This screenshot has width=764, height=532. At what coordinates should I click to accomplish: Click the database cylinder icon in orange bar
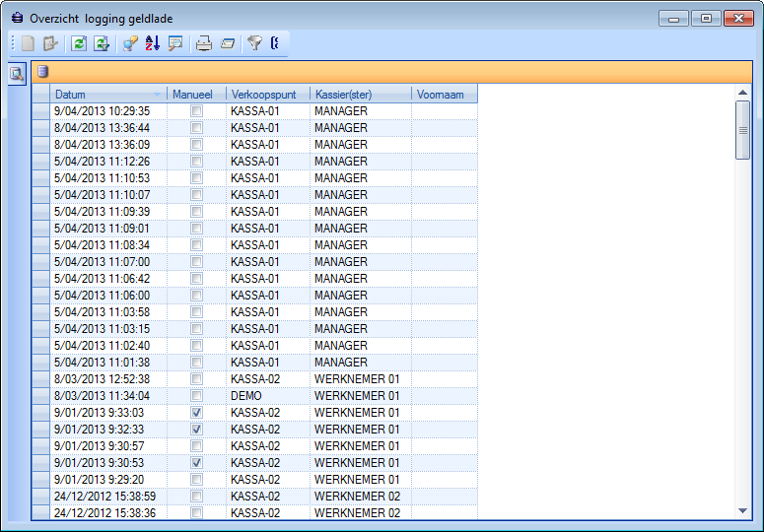(42, 71)
